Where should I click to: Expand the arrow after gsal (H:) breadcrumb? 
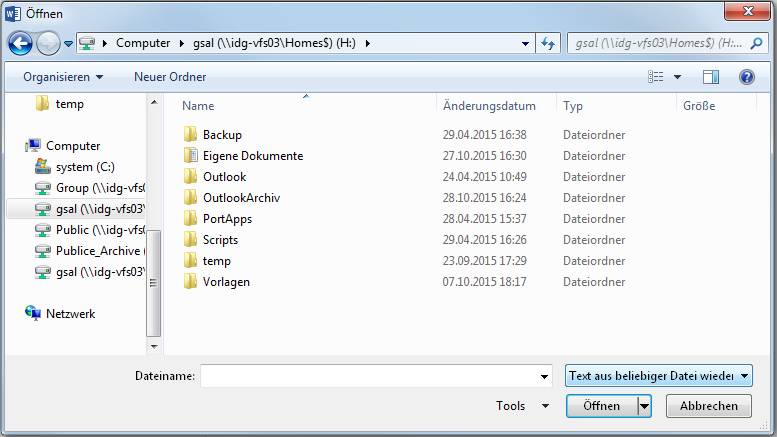368,44
